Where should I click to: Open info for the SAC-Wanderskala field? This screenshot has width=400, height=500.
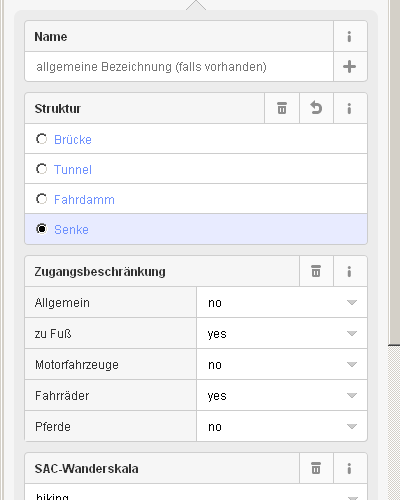[x=350, y=468]
